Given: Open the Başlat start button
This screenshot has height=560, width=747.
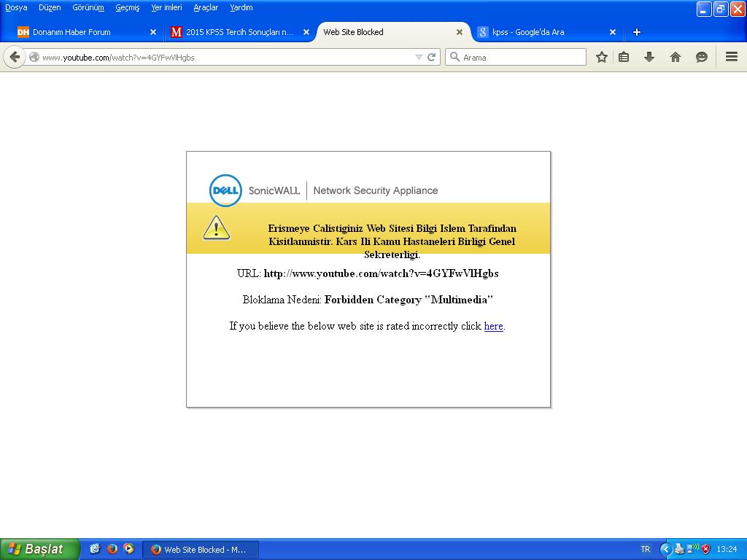Looking at the screenshot, I should (x=39, y=549).
